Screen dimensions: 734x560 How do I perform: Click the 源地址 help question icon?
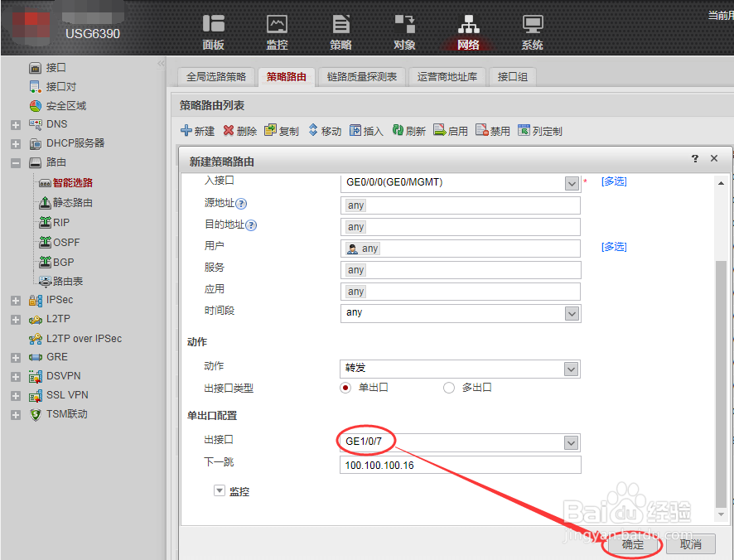240,204
